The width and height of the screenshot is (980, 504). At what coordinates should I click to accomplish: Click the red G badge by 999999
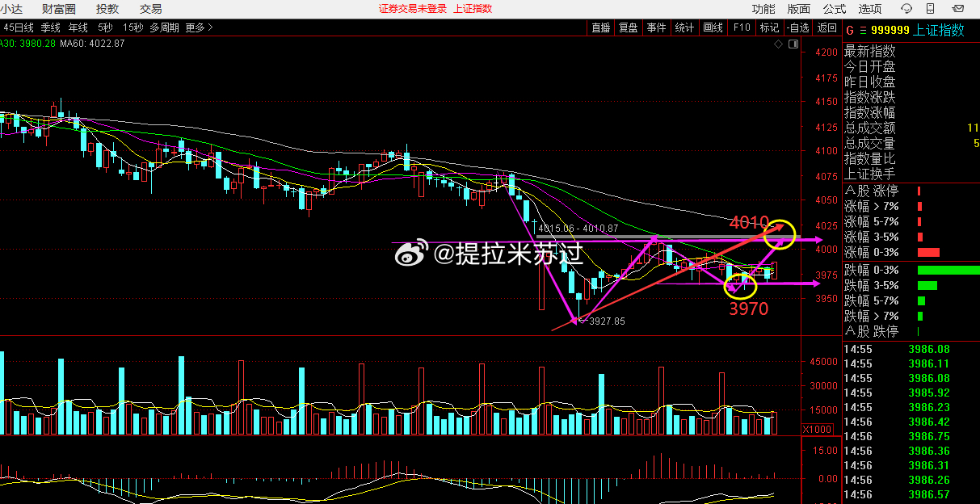(848, 30)
